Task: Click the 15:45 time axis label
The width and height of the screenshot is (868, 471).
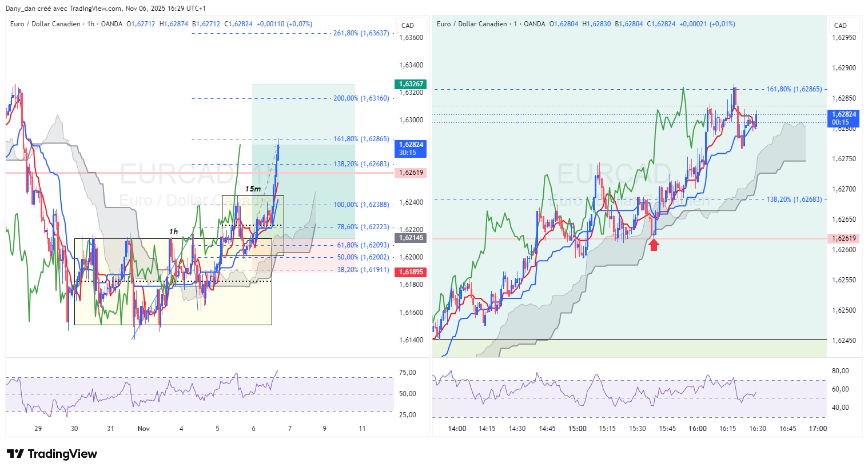Action: point(667,429)
